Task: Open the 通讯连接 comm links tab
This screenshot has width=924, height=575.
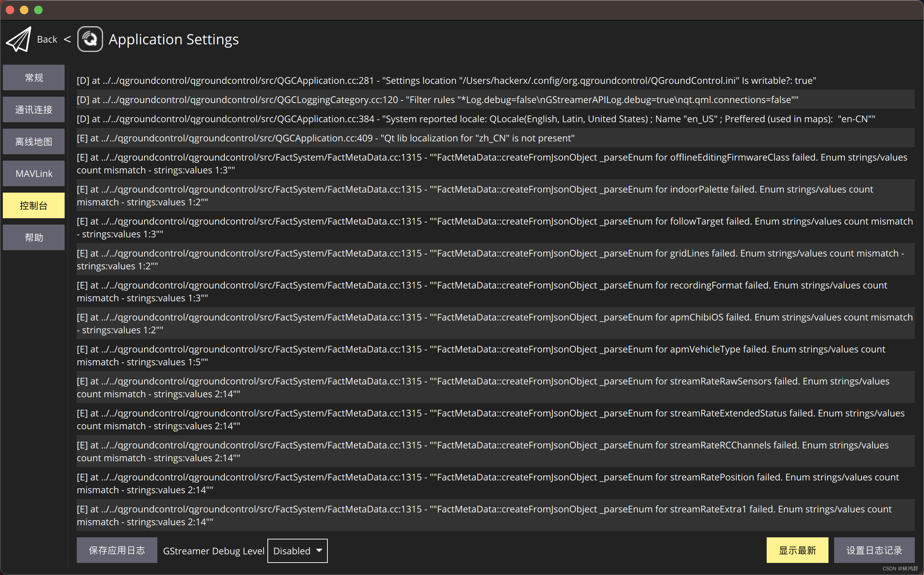Action: (x=34, y=109)
